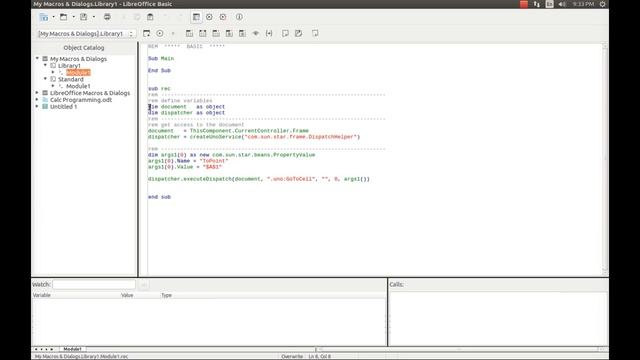This screenshot has height=360, width=640.
Task: Run the BASIC macro with the Run icon
Action: [x=160, y=33]
